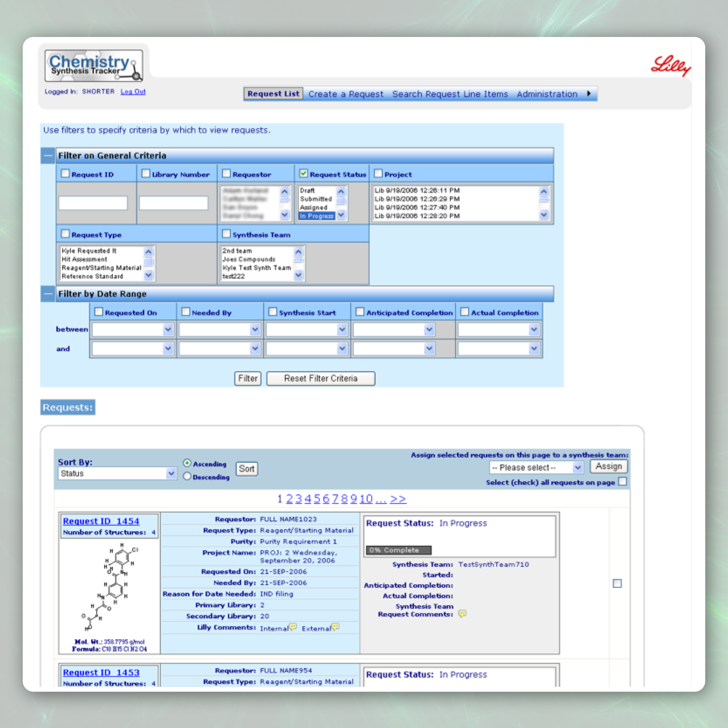Click the navigation menu right arrow

point(589,93)
